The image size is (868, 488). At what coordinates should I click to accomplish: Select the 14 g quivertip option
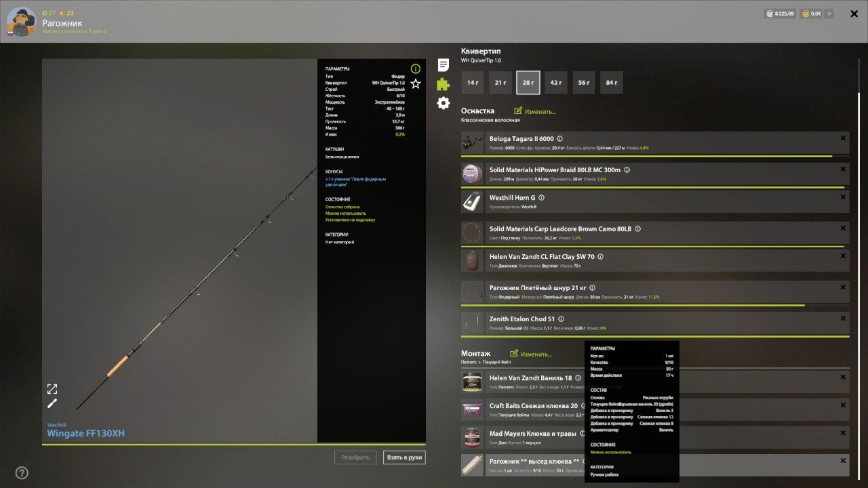(473, 83)
